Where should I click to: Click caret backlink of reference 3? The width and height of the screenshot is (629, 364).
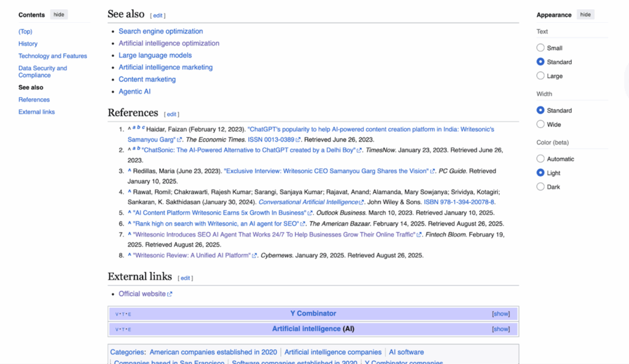click(129, 171)
